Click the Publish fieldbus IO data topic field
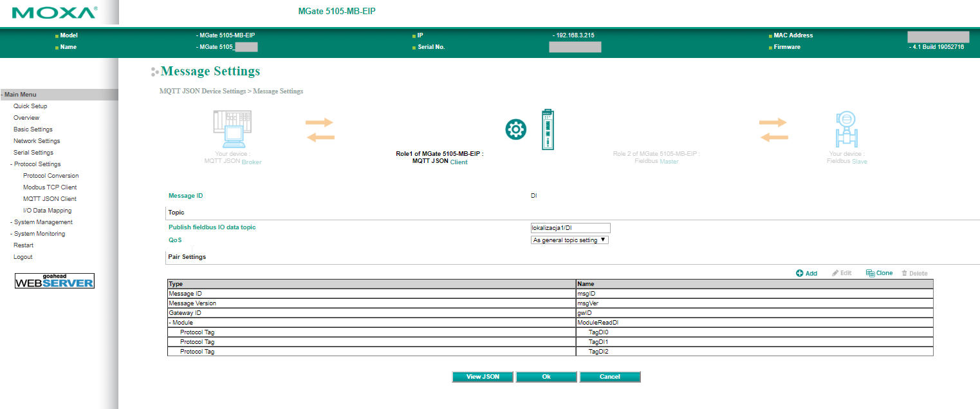This screenshot has height=409, width=980. (569, 228)
